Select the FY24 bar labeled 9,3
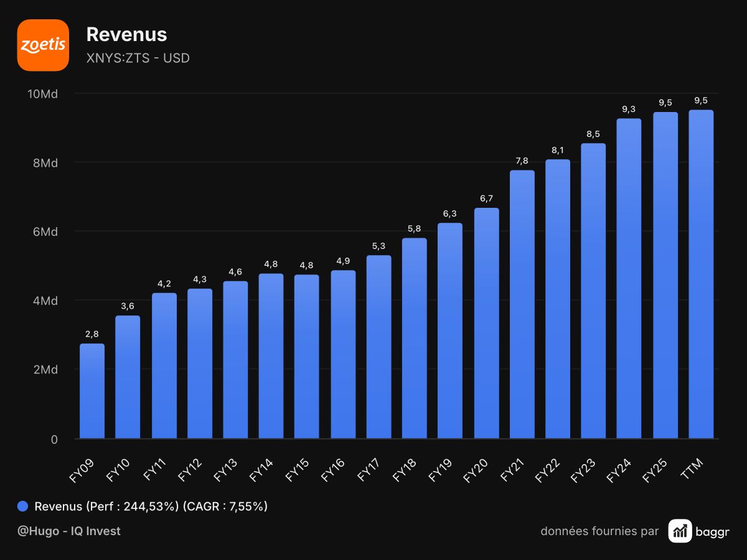Screen dimensions: 747x560 pyautogui.click(x=629, y=279)
